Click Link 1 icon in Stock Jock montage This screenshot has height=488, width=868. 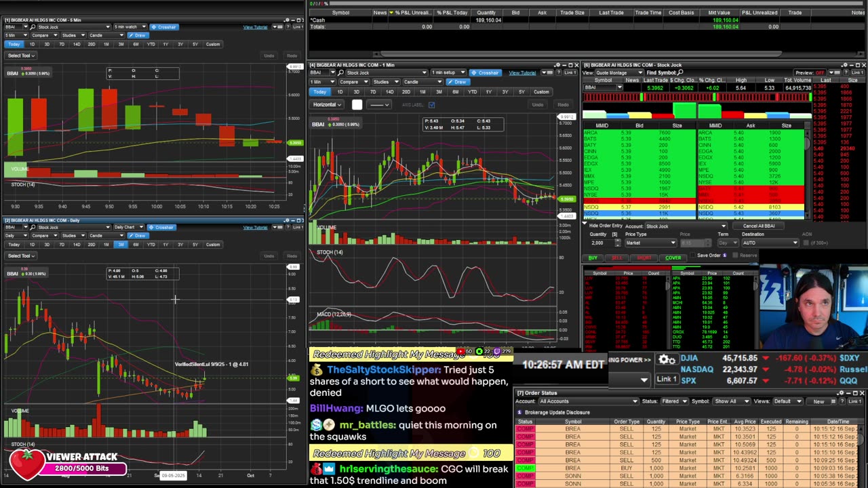tap(859, 73)
